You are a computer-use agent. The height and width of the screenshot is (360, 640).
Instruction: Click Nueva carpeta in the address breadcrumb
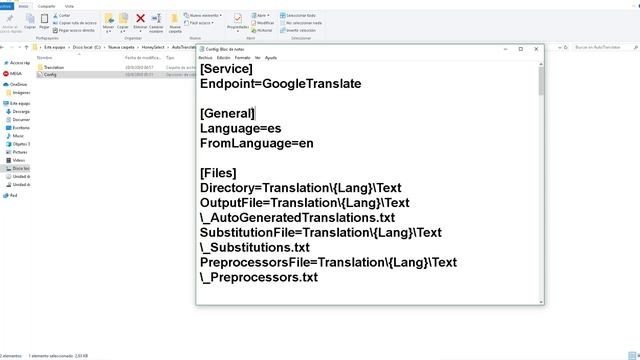[121, 47]
